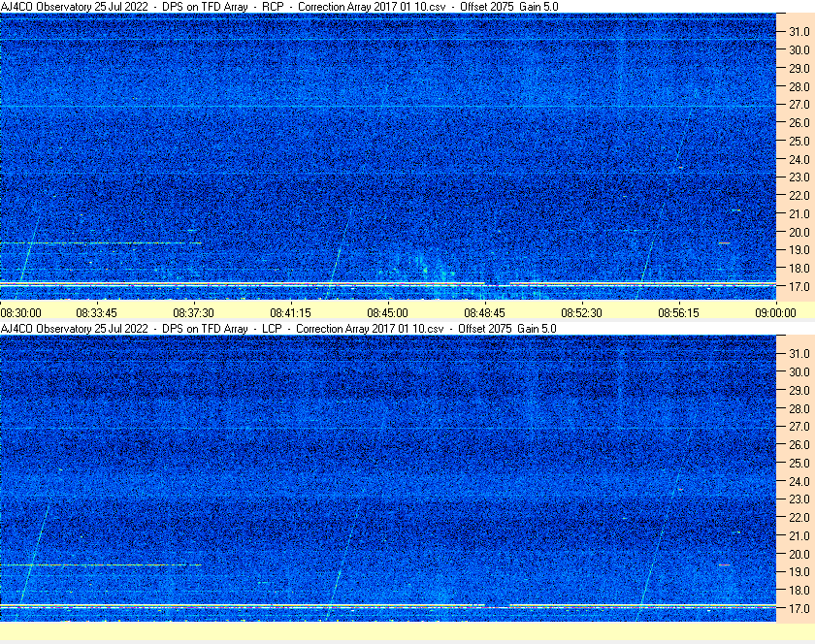The width and height of the screenshot is (815, 644).
Task: Select the 08:33:45 time axis label
Action: (97, 313)
